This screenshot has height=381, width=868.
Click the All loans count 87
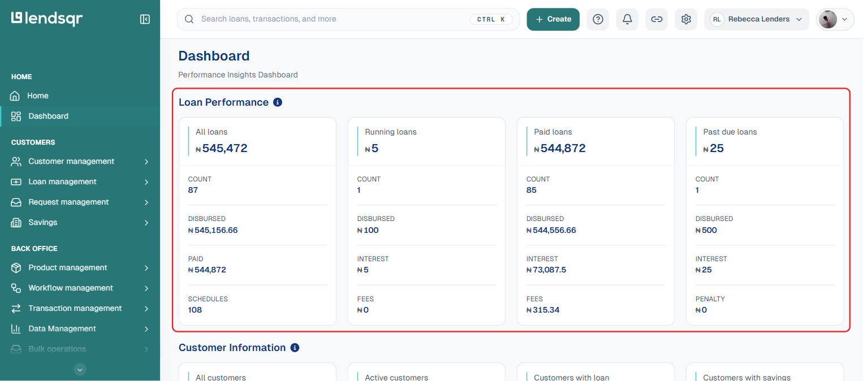193,190
